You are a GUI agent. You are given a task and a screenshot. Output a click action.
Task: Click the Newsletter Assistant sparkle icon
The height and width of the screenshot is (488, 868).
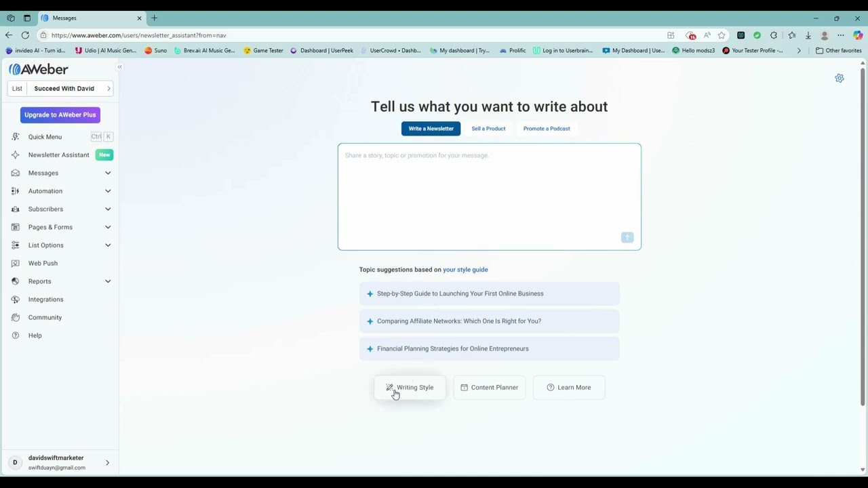tap(15, 155)
